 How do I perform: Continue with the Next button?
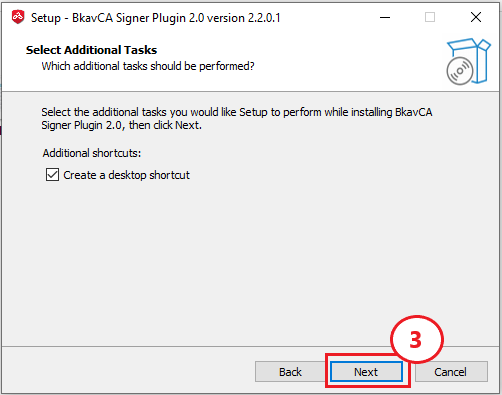pos(366,372)
